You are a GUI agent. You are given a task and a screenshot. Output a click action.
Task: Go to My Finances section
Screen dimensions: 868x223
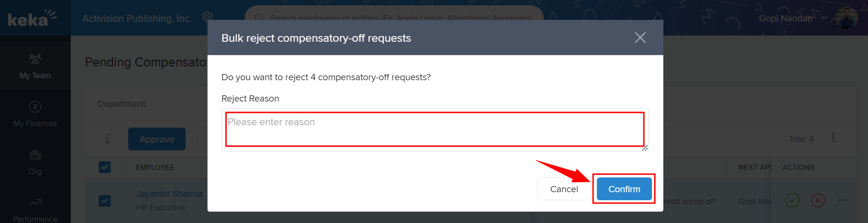(x=35, y=114)
